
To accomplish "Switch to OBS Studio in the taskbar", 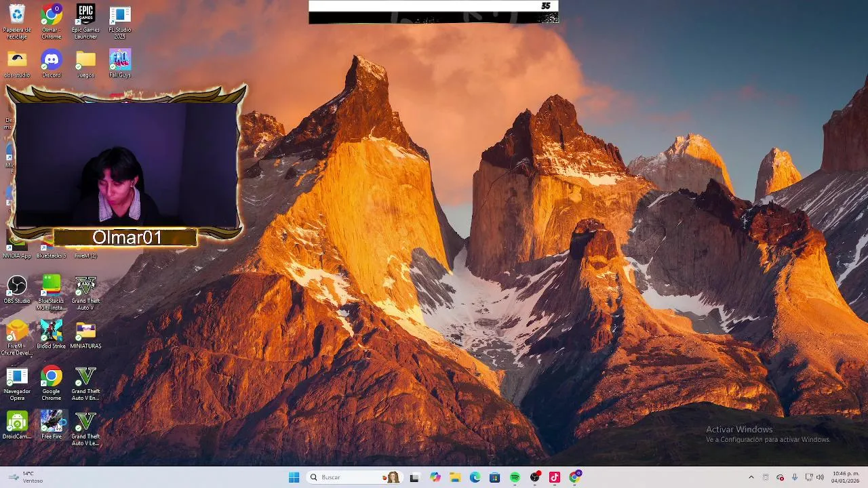I will point(535,477).
